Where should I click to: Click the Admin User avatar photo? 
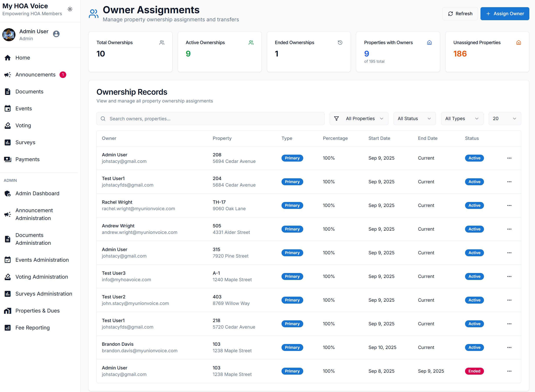pyautogui.click(x=9, y=35)
